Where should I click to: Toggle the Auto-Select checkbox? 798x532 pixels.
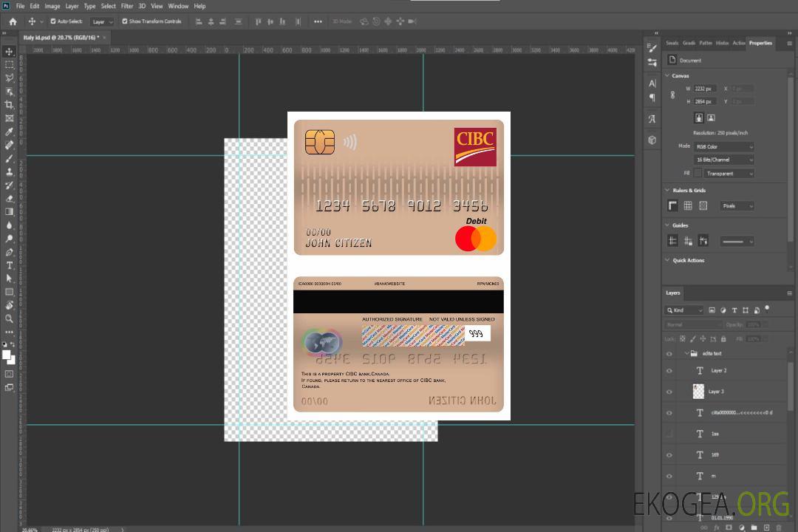[x=53, y=21]
